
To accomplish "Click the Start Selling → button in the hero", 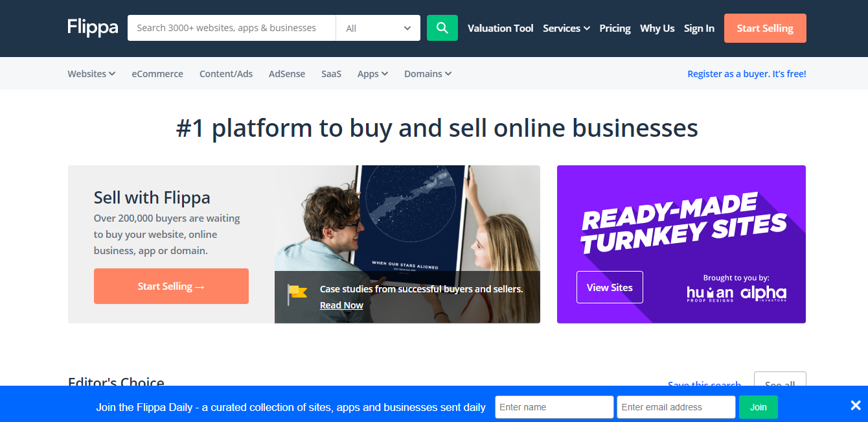I will [x=171, y=286].
